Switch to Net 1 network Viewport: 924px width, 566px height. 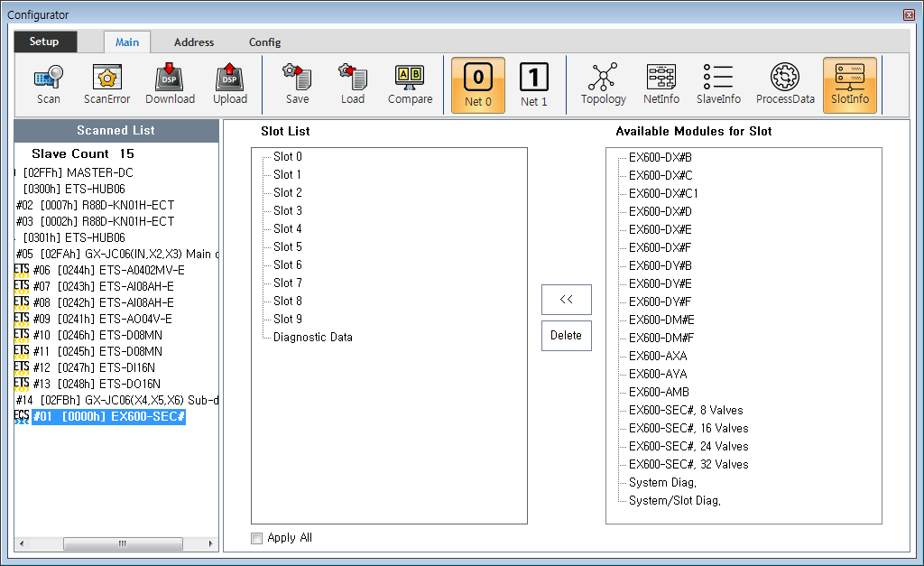click(534, 86)
